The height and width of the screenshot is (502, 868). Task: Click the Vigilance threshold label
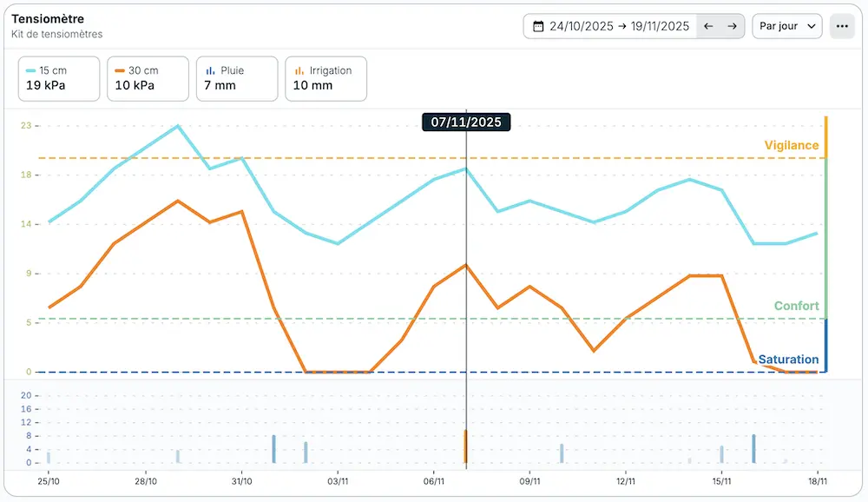click(x=791, y=145)
